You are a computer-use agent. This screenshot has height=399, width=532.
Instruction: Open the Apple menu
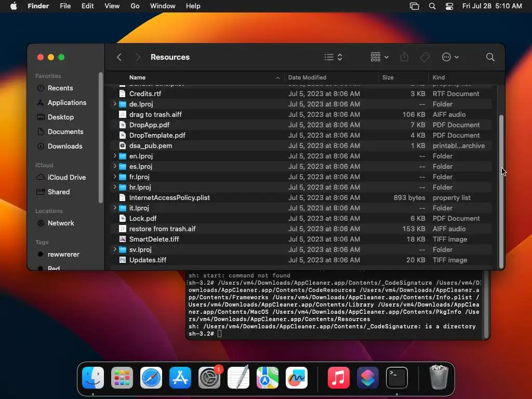pos(14,6)
